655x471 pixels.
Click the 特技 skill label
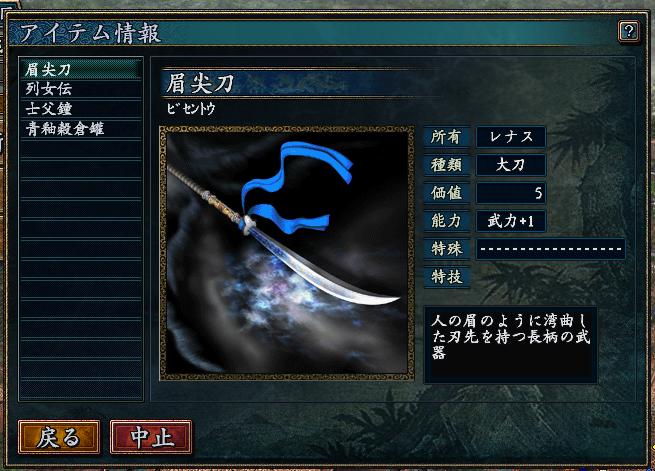coord(447,277)
